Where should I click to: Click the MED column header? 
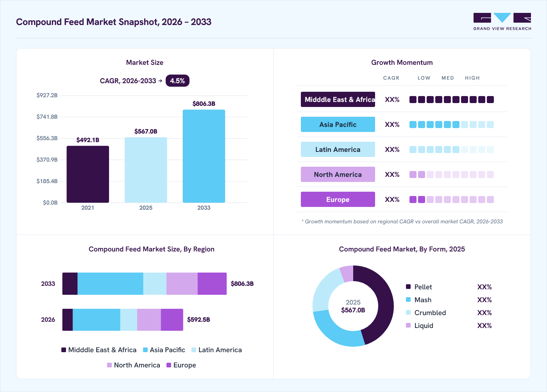click(448, 78)
